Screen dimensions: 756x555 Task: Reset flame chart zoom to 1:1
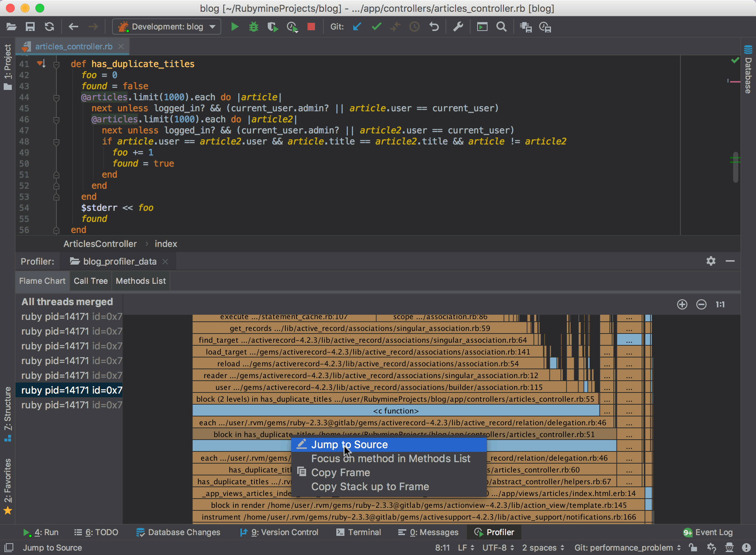click(720, 304)
